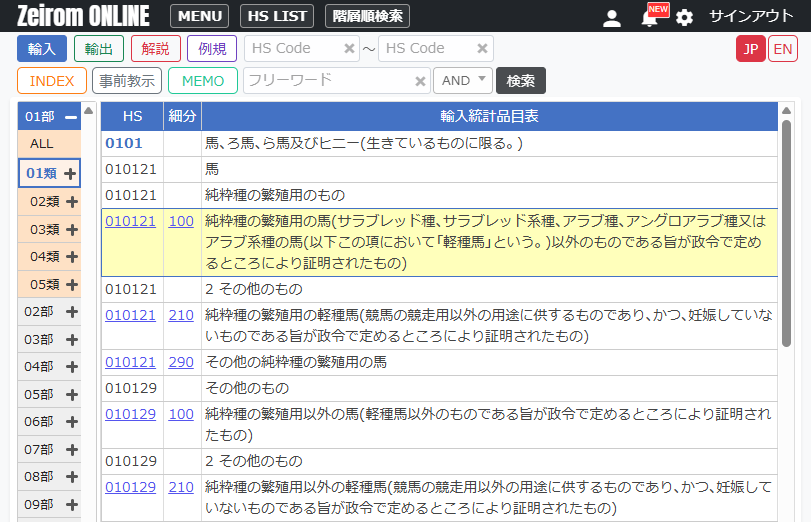Switch language to JP
This screenshot has width=811, height=522.
click(750, 49)
